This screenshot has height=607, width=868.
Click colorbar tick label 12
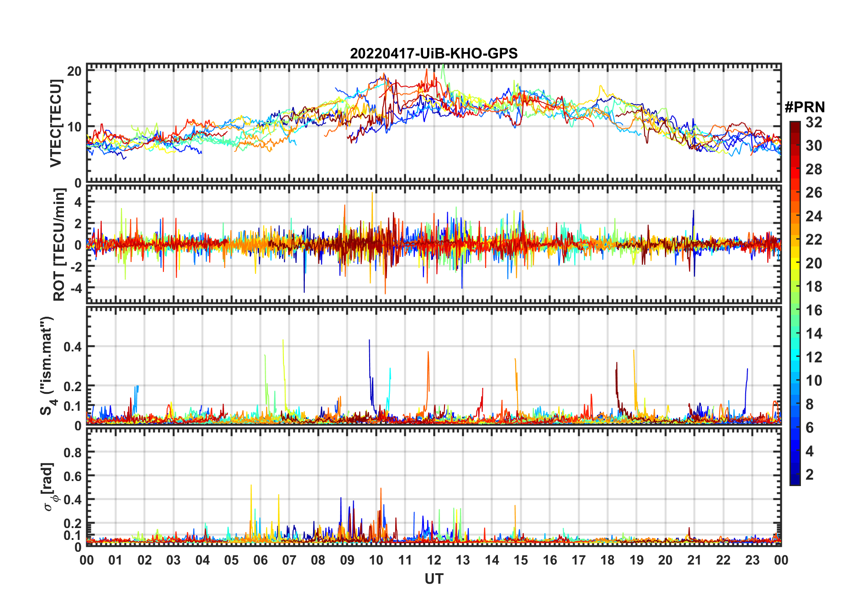814,357
